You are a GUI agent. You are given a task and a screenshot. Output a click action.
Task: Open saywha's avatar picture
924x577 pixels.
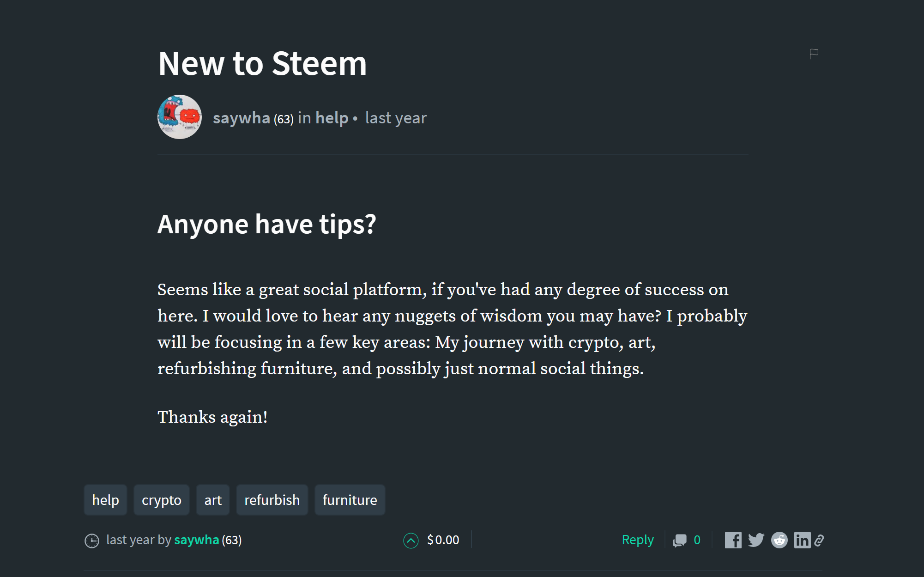point(180,117)
